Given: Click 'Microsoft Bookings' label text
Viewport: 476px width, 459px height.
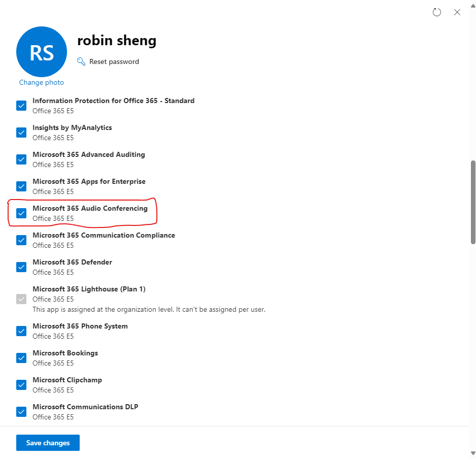Looking at the screenshot, I should tap(65, 353).
